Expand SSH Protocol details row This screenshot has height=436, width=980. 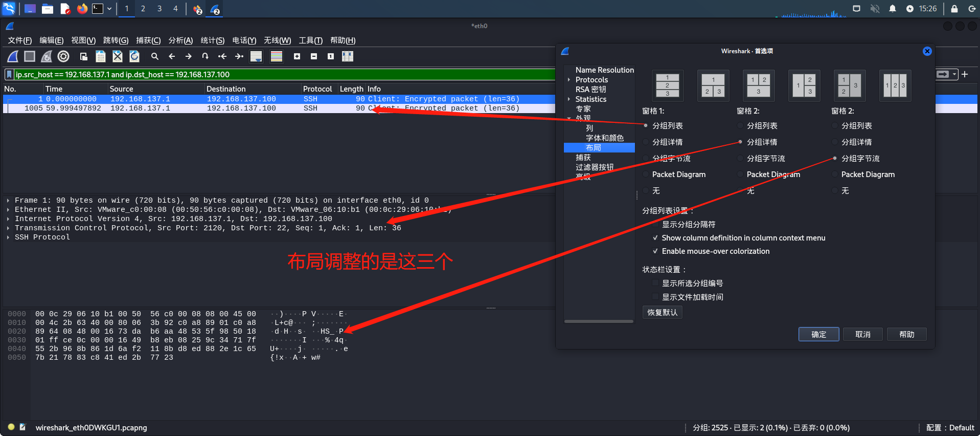[8, 237]
